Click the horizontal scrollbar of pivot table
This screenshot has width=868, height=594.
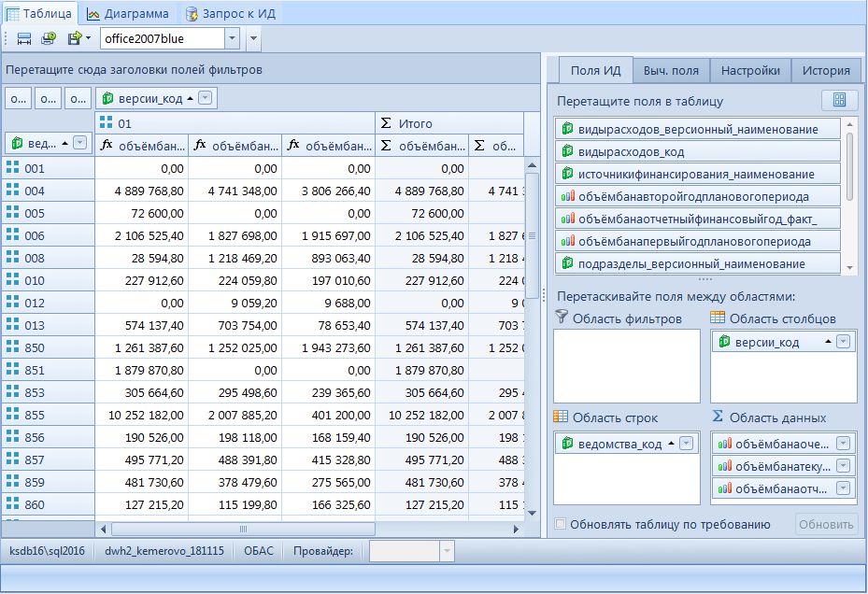[x=243, y=530]
